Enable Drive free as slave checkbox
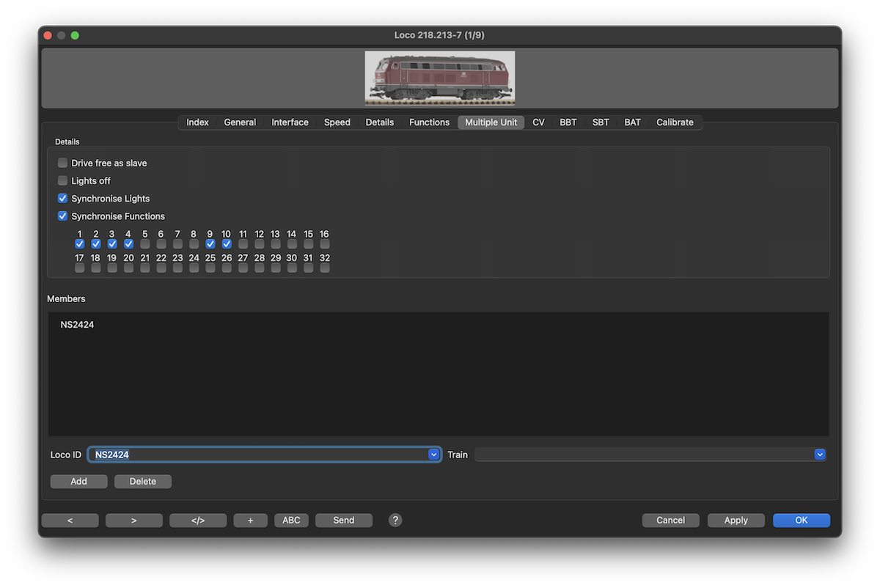 (63, 163)
